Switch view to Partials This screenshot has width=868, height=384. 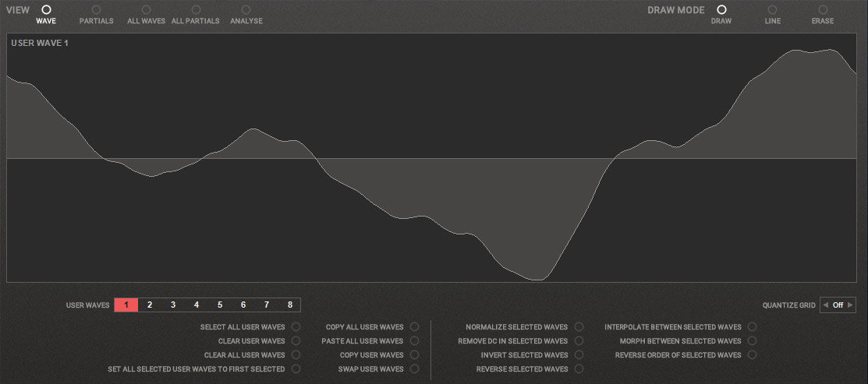tap(97, 10)
